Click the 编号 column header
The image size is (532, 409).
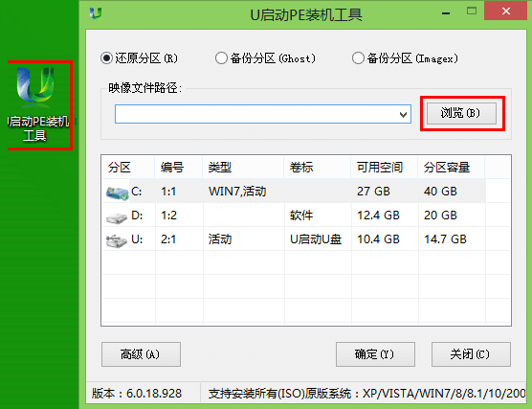[x=179, y=167]
